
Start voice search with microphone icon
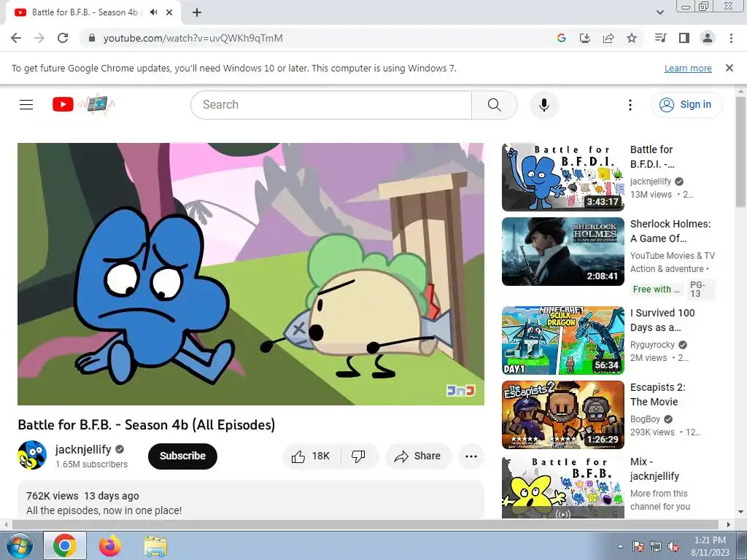coord(543,105)
